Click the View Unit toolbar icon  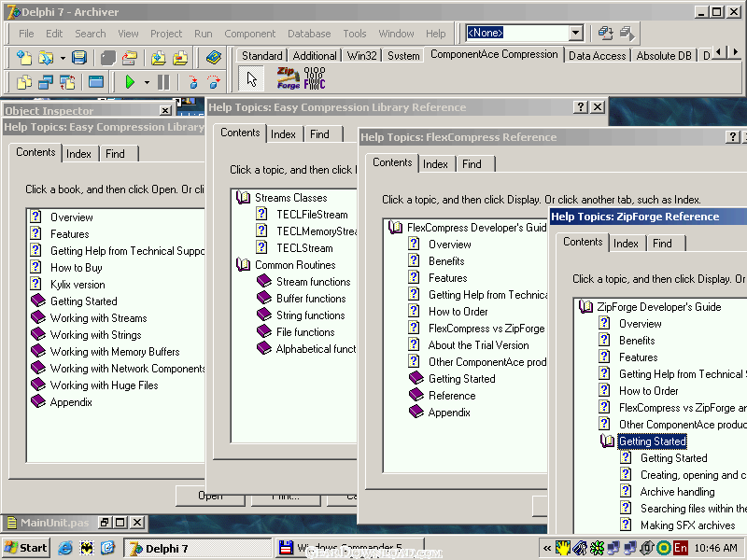click(x=24, y=82)
